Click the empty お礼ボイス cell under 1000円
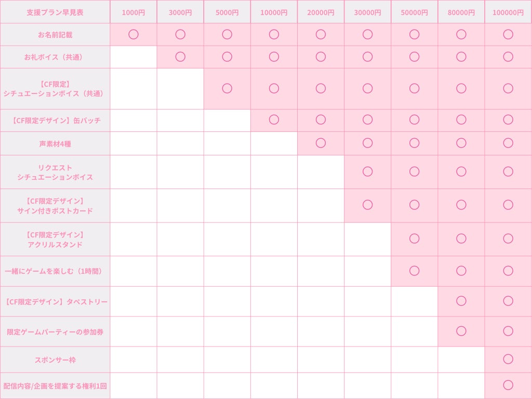 [134, 57]
